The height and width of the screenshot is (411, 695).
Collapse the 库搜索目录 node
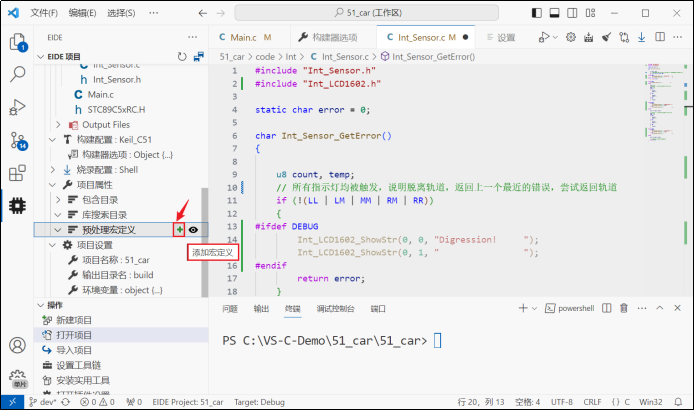tap(58, 215)
